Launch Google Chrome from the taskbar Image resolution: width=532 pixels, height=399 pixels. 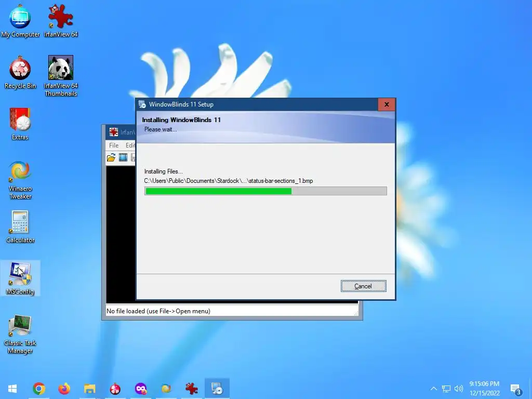(39, 389)
